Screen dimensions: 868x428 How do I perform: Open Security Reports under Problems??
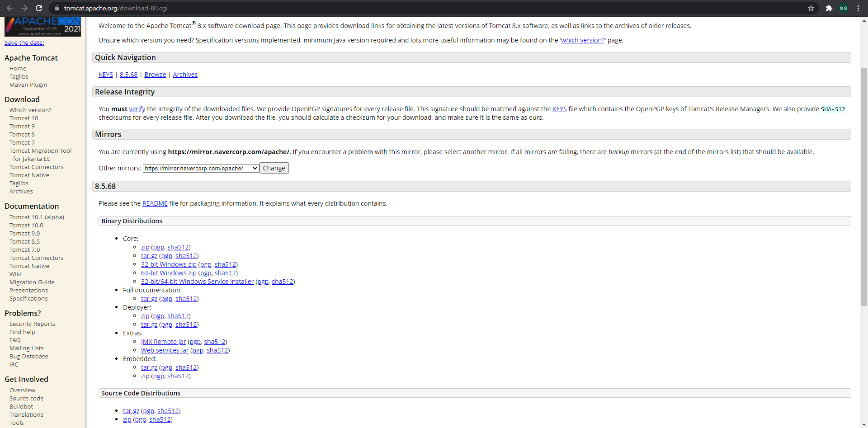[x=32, y=324]
